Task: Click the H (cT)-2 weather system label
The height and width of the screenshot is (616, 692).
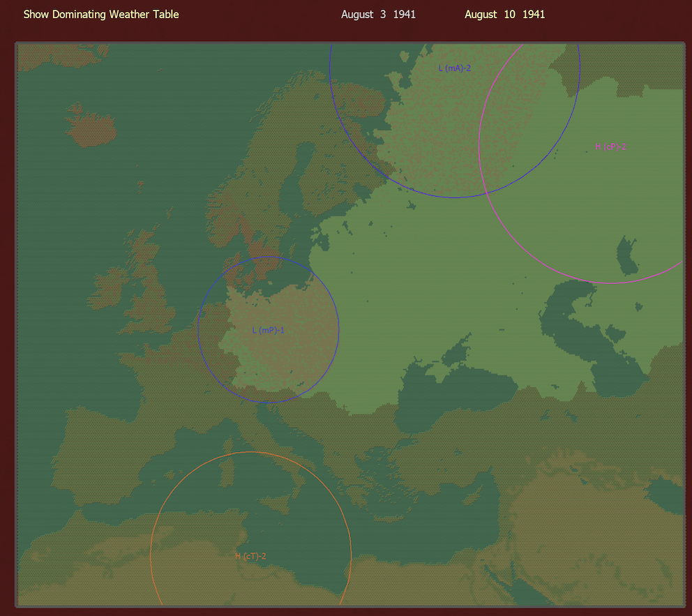Action: point(250,556)
